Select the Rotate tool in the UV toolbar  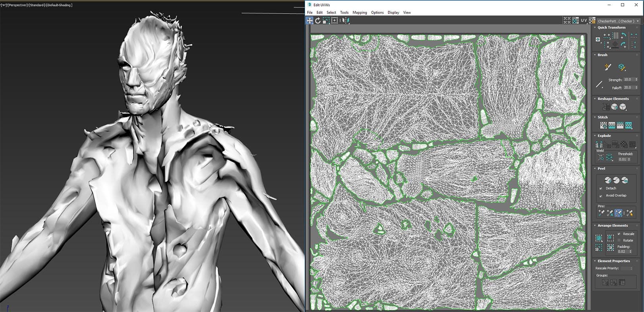[x=318, y=21]
